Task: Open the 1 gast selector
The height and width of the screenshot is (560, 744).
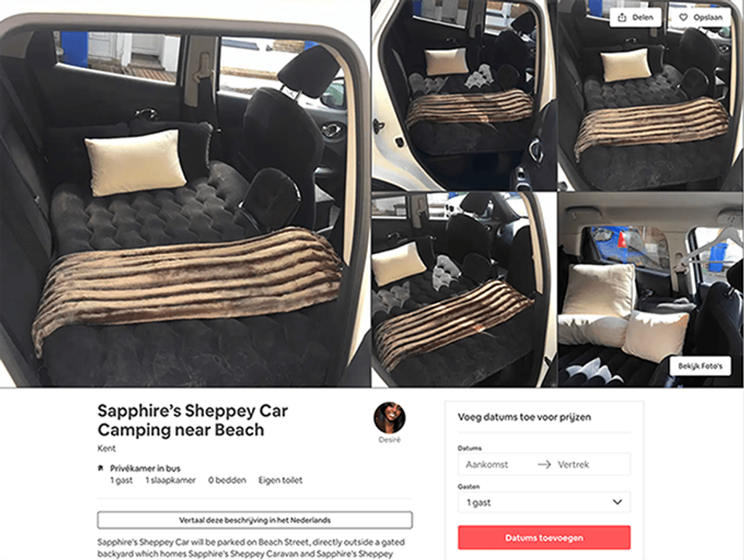Action: [544, 502]
